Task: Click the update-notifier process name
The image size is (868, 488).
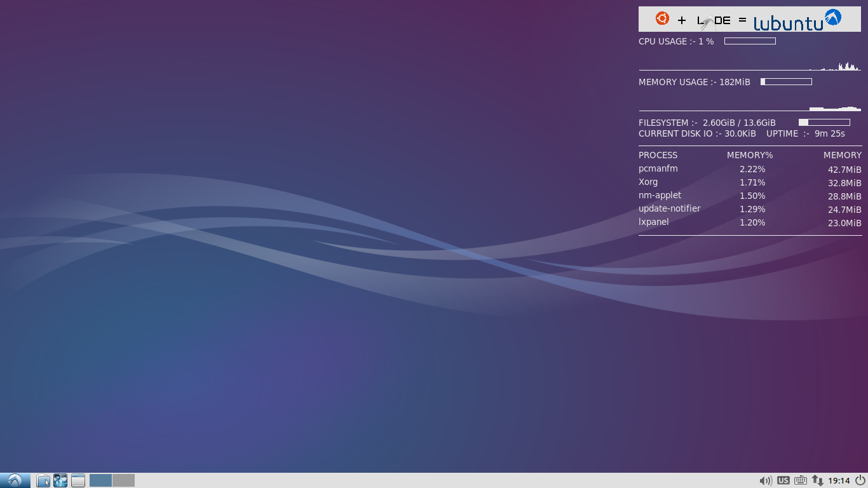Action: pyautogui.click(x=669, y=208)
